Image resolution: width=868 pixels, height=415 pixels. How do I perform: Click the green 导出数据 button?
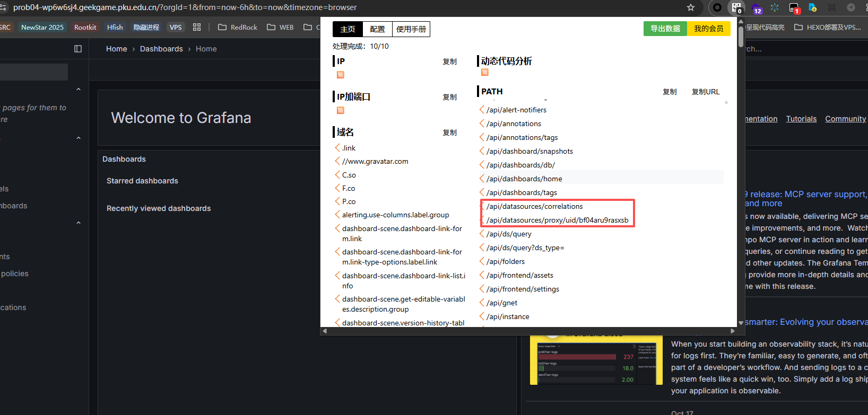point(665,29)
